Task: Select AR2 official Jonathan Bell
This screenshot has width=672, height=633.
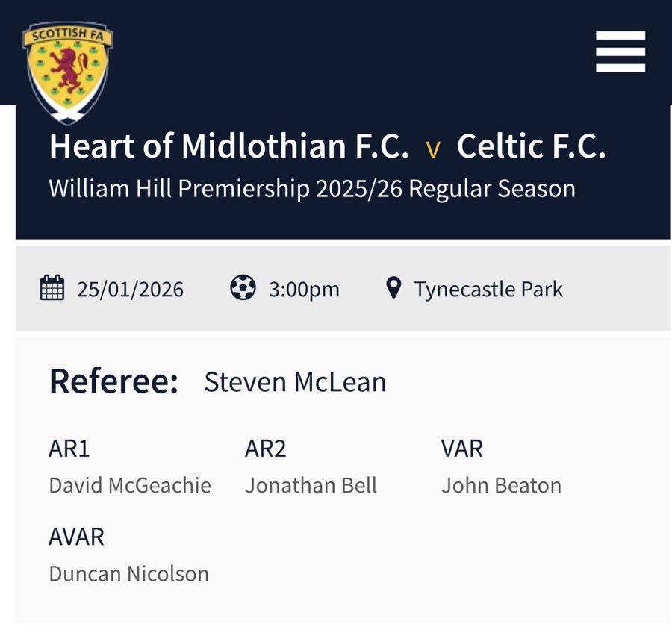Action: [x=312, y=485]
